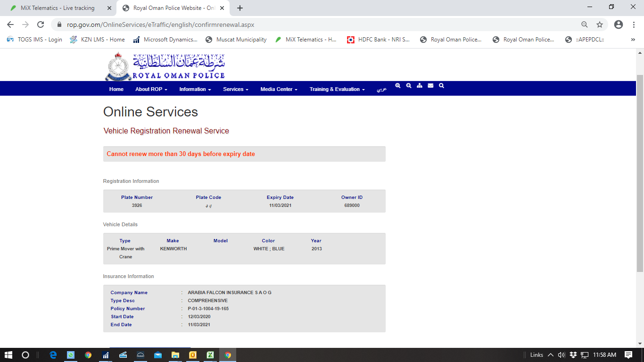
Task: Open the sitemap icon in navbar
Action: click(420, 86)
